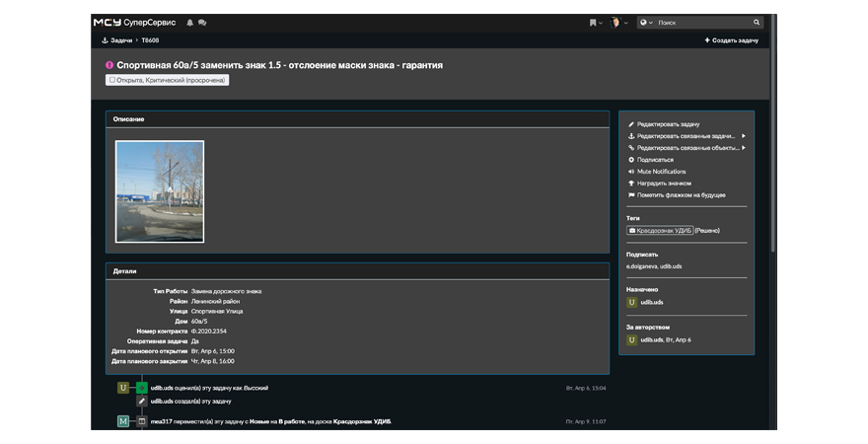Image resolution: width=868 pixels, height=444 pixels.
Task: Open the messages chat bubble icon
Action: point(202,22)
